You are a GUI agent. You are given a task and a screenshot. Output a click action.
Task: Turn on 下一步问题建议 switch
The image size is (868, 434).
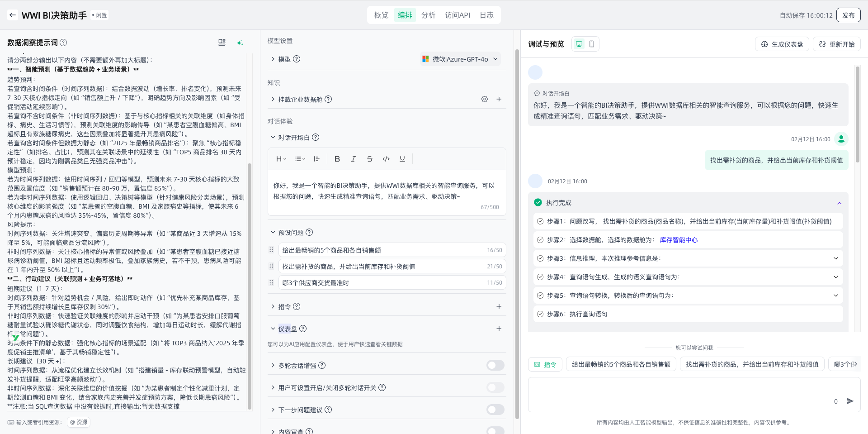click(x=495, y=410)
